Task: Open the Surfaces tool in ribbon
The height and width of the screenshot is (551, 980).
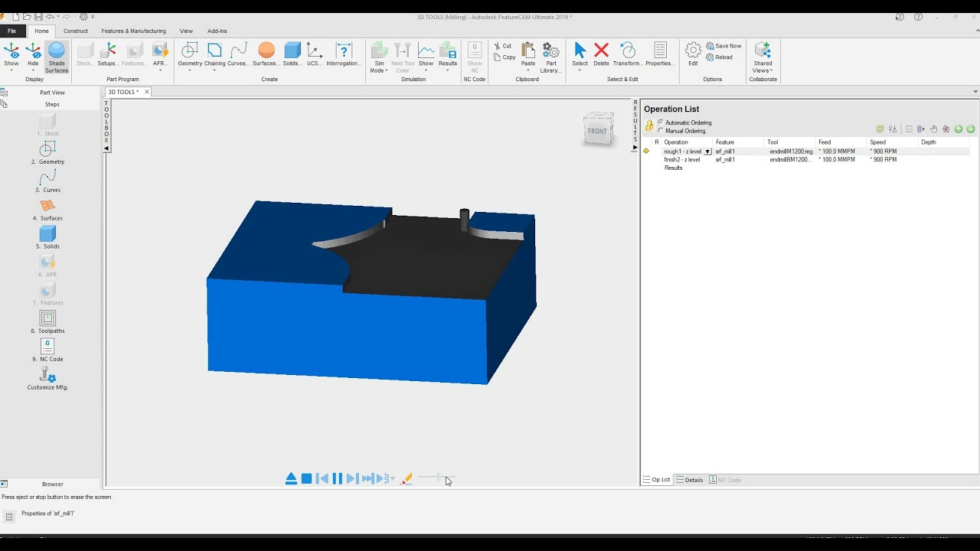Action: point(266,54)
